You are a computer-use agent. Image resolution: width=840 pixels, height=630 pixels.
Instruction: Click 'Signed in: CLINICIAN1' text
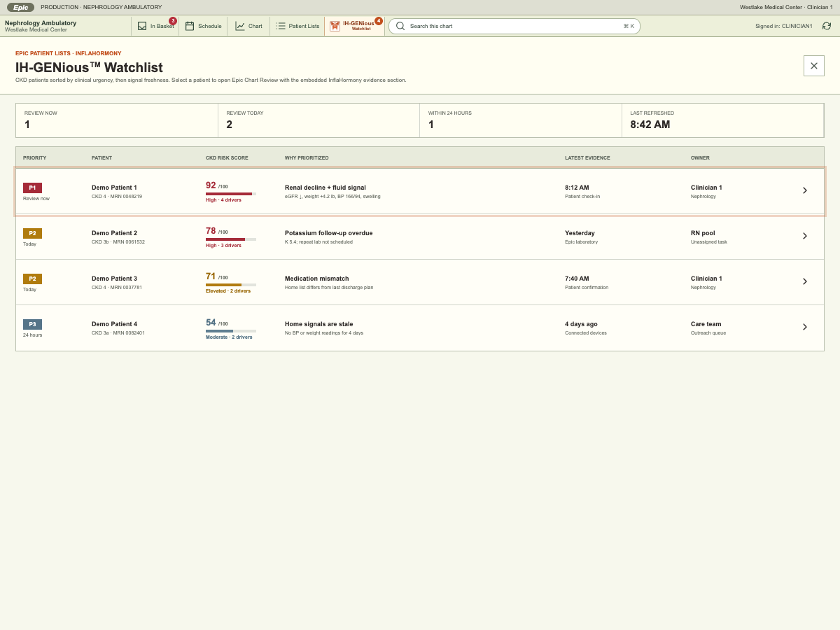coord(784,26)
